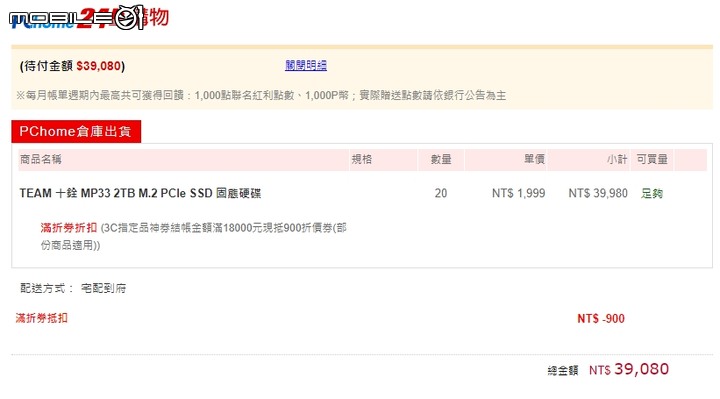The height and width of the screenshot is (399, 720).
Task: Click the 單價 column header
Action: click(x=534, y=159)
